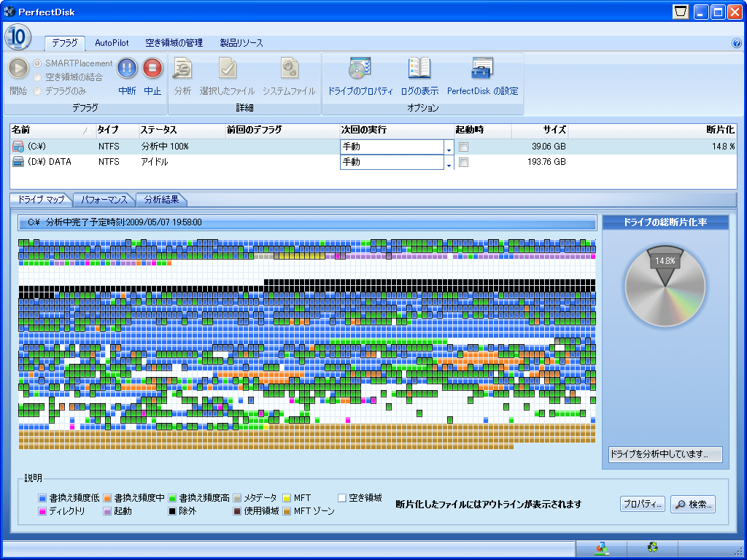747x560 pixels.
Task: Click the 14.8% fragmentation pie chart
Action: coord(665,286)
